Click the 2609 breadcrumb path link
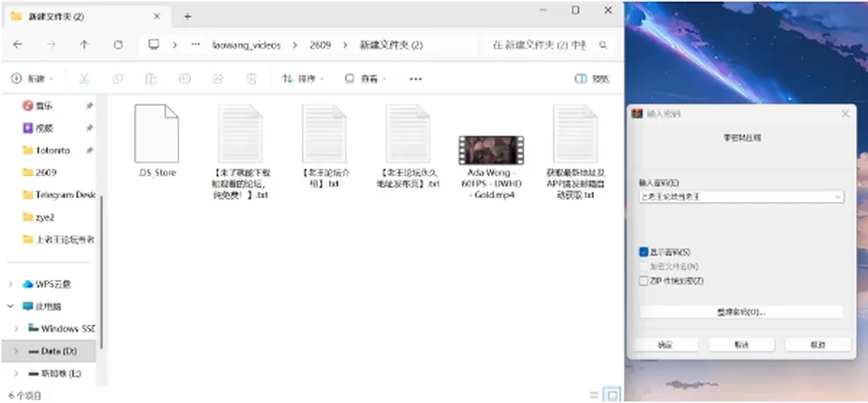Viewport: 868px width, 403px height. coord(320,45)
